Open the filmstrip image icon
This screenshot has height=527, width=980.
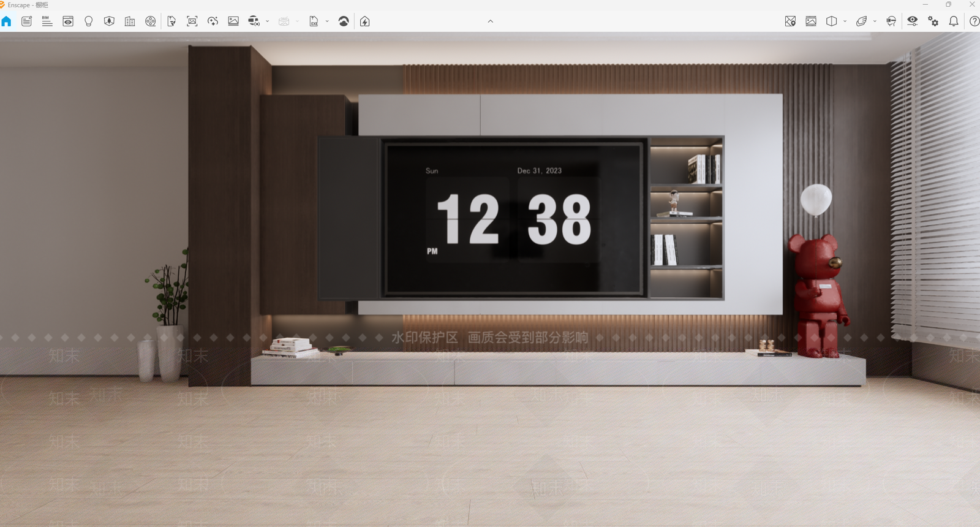[x=811, y=21]
